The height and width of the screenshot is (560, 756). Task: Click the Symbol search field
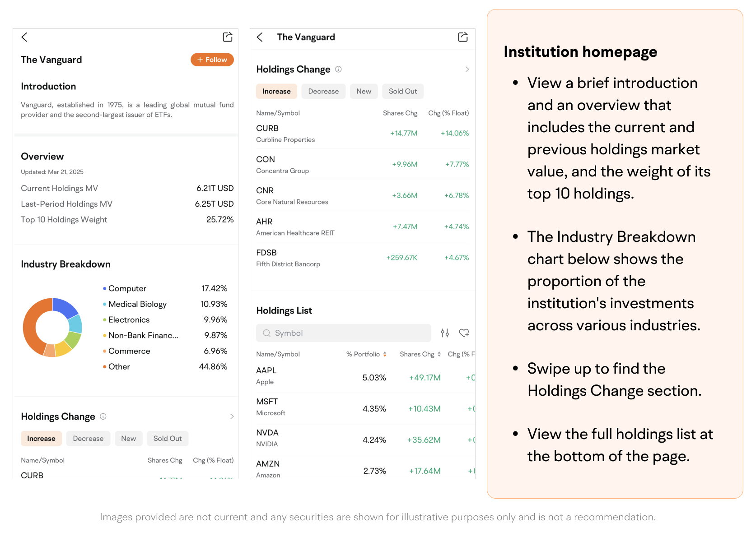pos(343,333)
